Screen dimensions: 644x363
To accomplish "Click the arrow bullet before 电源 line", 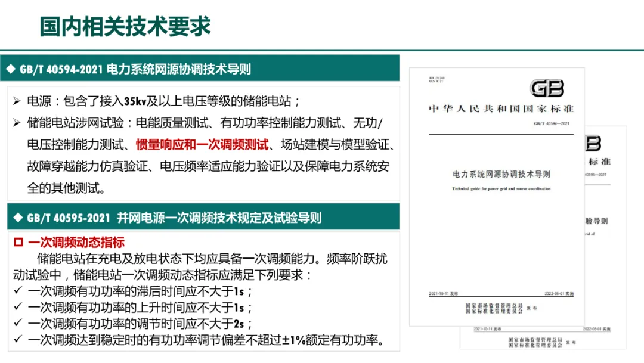I will 17,101.
